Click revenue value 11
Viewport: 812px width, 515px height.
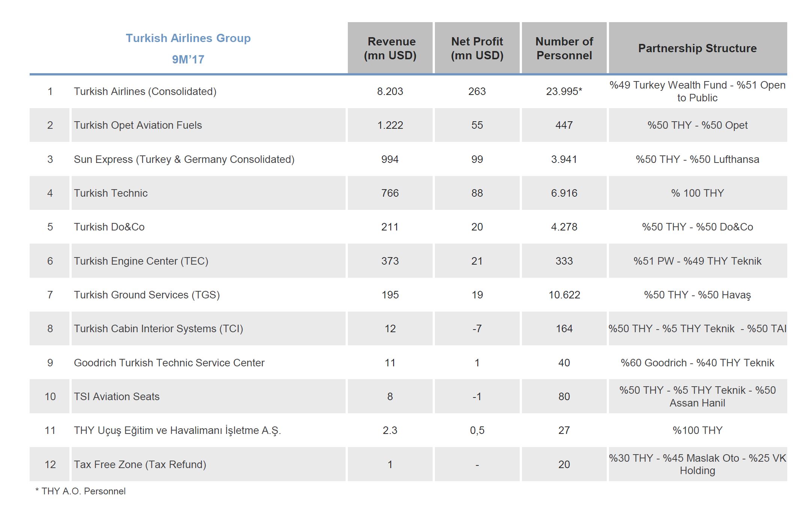[390, 363]
